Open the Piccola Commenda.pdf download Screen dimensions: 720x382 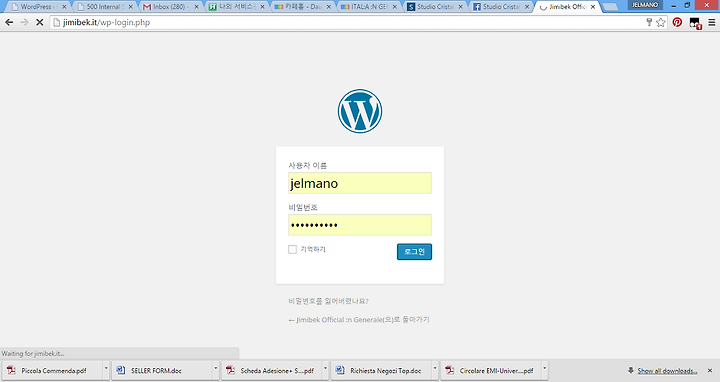pyautogui.click(x=53, y=370)
